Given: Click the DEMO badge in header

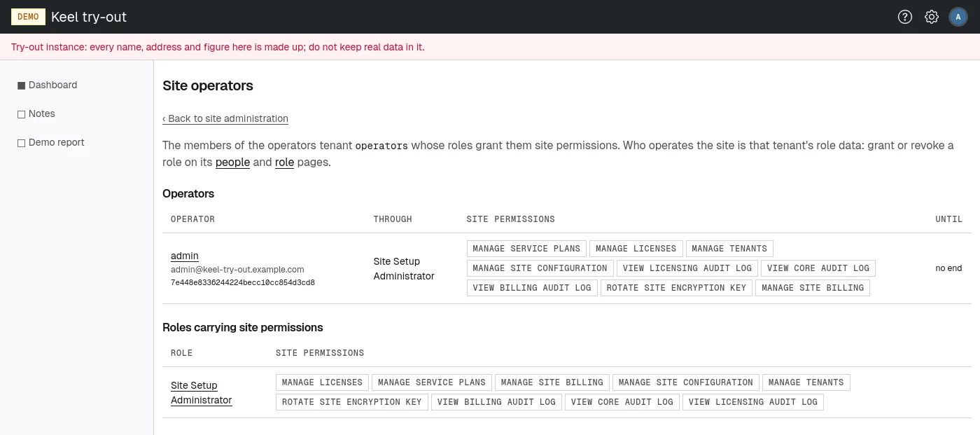Looking at the screenshot, I should click(x=28, y=17).
